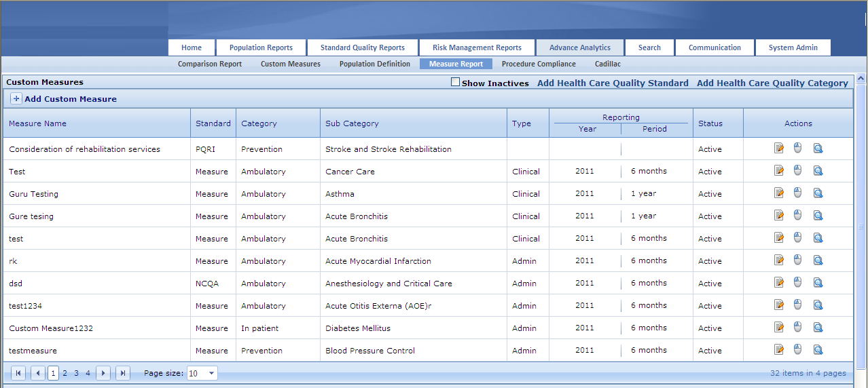Open the Population Reports menu

coord(261,47)
